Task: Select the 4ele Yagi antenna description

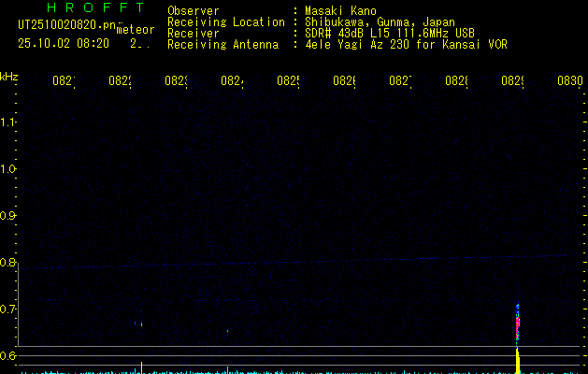Action: pyautogui.click(x=393, y=44)
